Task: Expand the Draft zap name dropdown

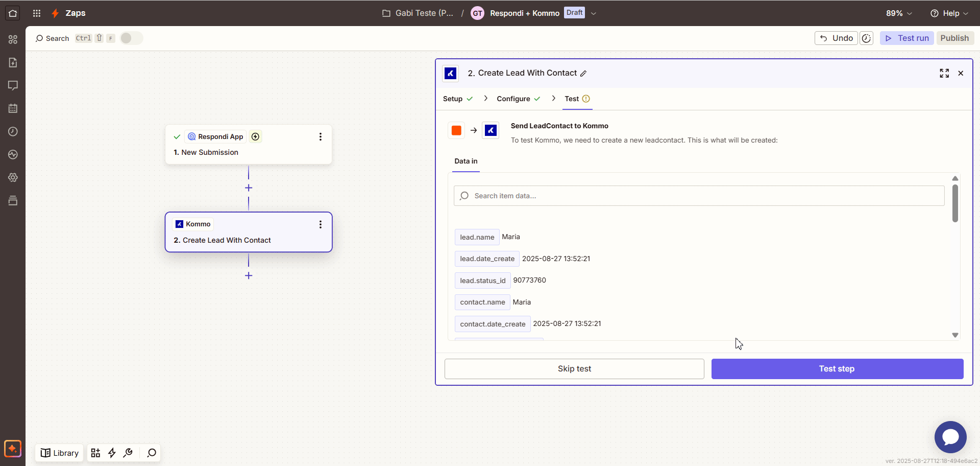Action: pos(594,14)
